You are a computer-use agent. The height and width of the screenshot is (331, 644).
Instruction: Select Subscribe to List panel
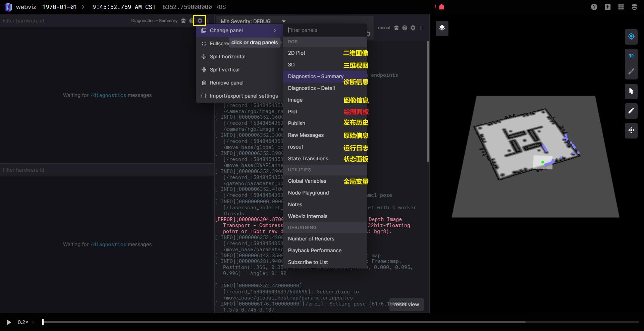point(325,262)
